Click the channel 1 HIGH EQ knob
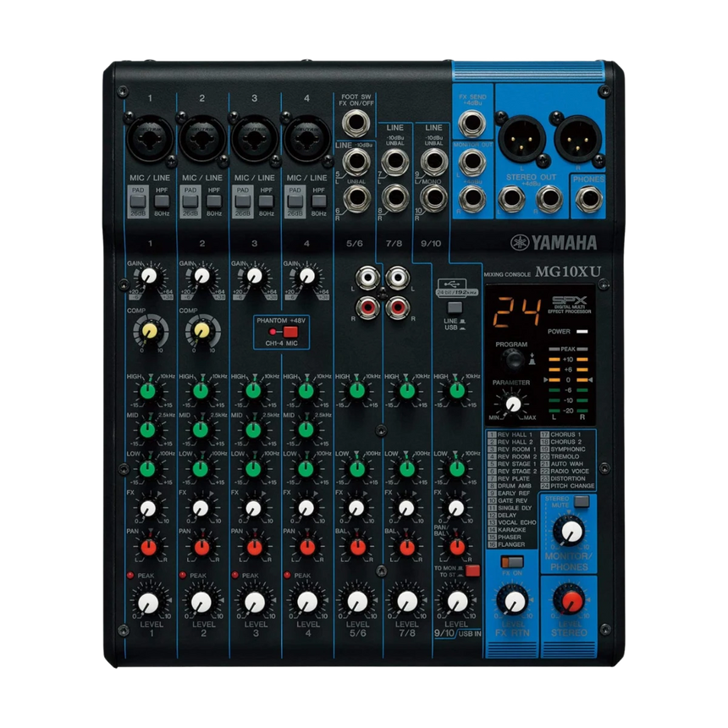 (149, 391)
